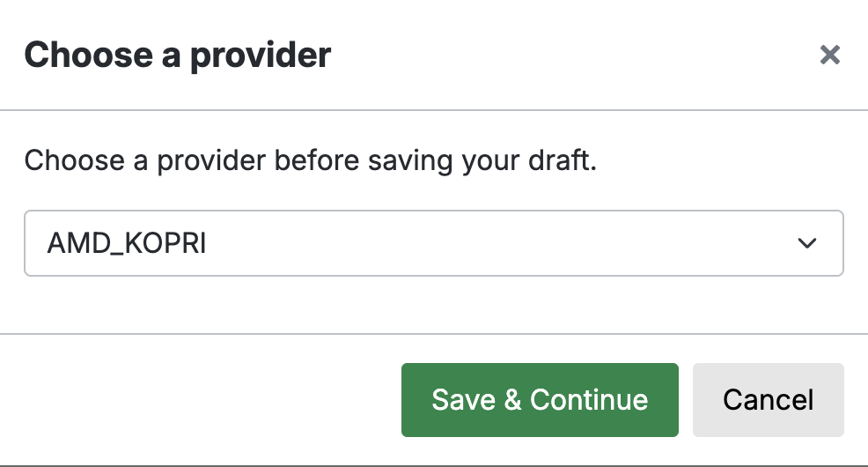868x467 pixels.
Task: Click the gray Cancel button in footer
Action: 768,400
